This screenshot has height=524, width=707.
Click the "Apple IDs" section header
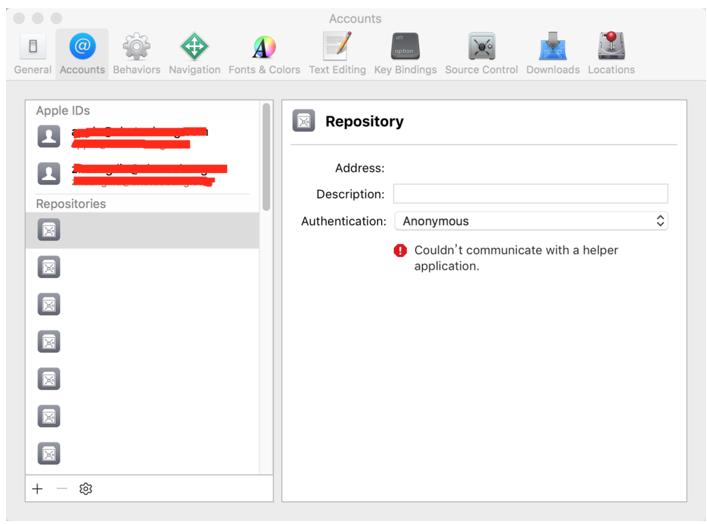(63, 110)
